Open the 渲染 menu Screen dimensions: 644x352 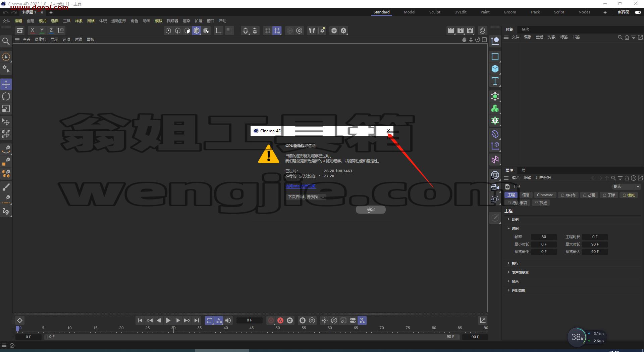[186, 21]
